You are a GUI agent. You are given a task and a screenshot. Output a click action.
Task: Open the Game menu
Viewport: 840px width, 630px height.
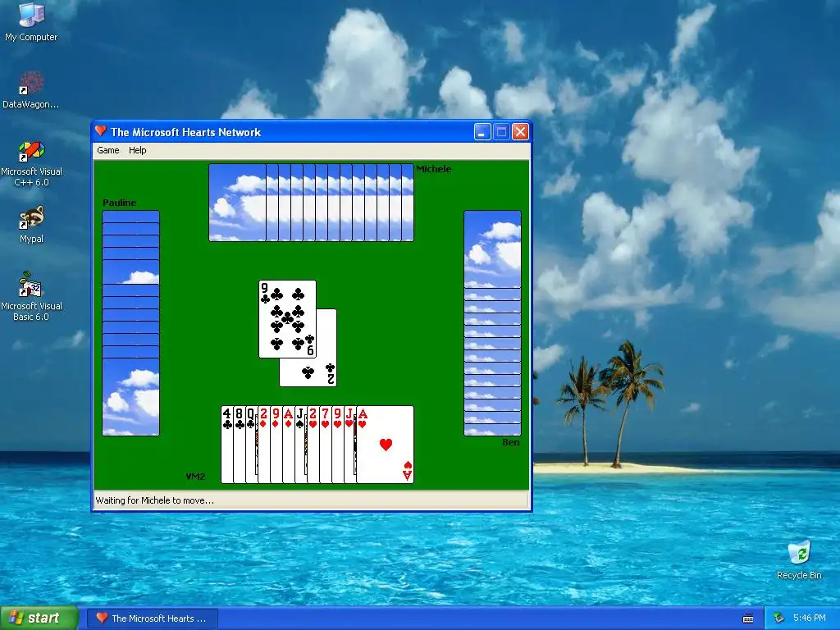click(x=108, y=151)
